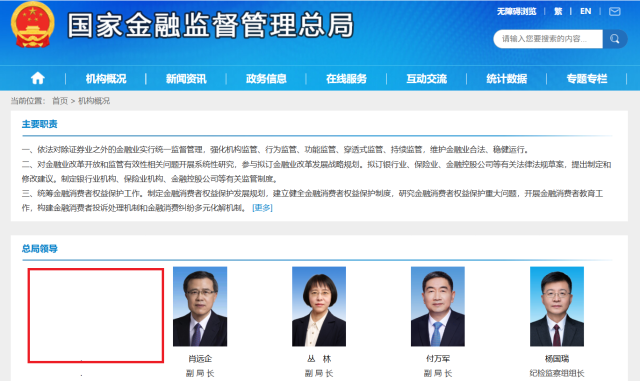Image resolution: width=640 pixels, height=381 pixels.
Task: Click the 国家金融监督管理总局 site title
Action: (210, 25)
